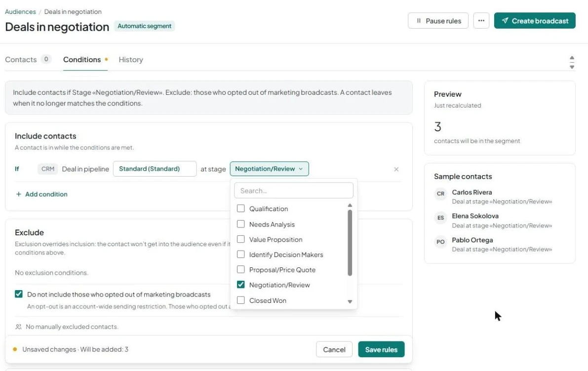Check the Closed Won stage option

[x=241, y=300]
